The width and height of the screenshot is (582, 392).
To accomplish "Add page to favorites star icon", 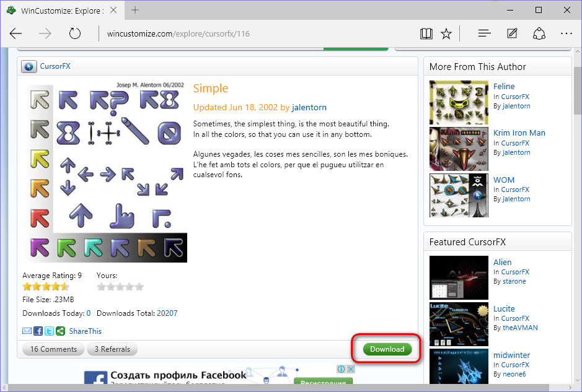I will pyautogui.click(x=446, y=33).
